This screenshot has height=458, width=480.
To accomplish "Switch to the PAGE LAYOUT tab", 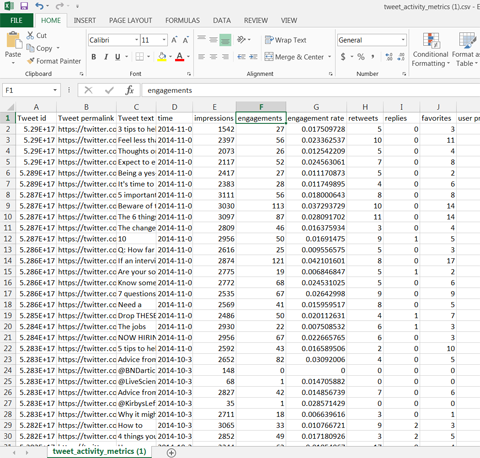I will pyautogui.click(x=131, y=20).
